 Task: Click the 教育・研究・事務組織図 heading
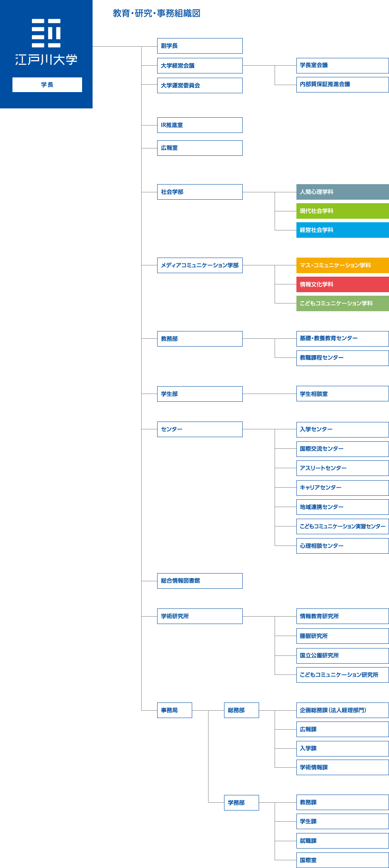click(157, 13)
